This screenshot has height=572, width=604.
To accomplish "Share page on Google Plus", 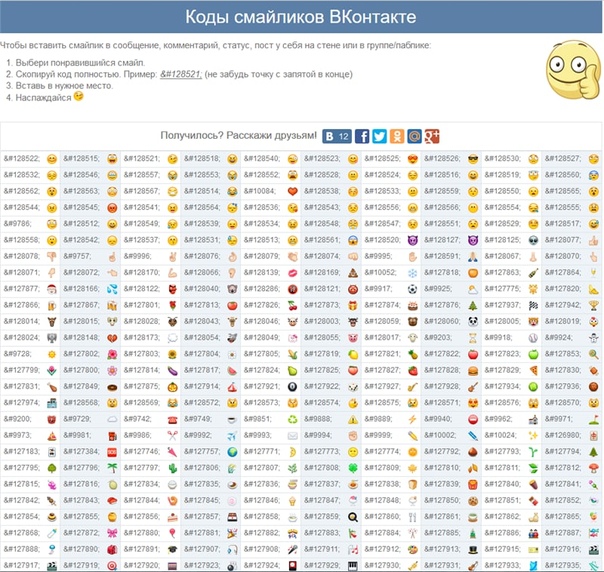I will pyautogui.click(x=432, y=136).
